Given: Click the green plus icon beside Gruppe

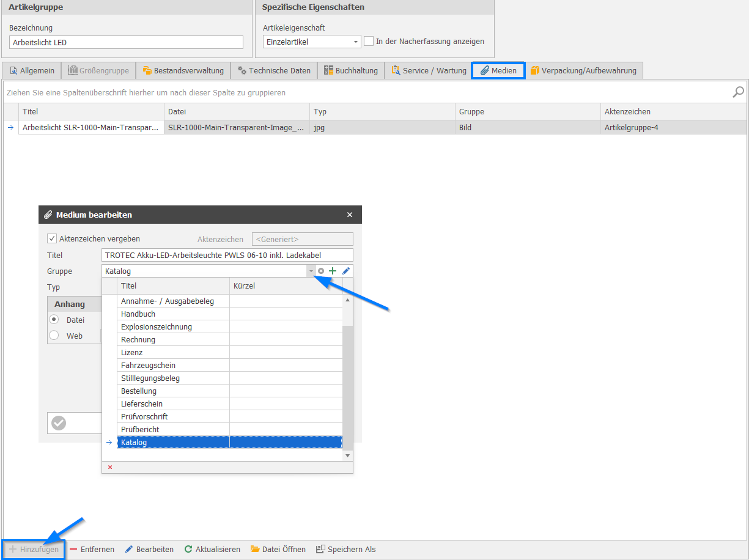Looking at the screenshot, I should [x=333, y=271].
